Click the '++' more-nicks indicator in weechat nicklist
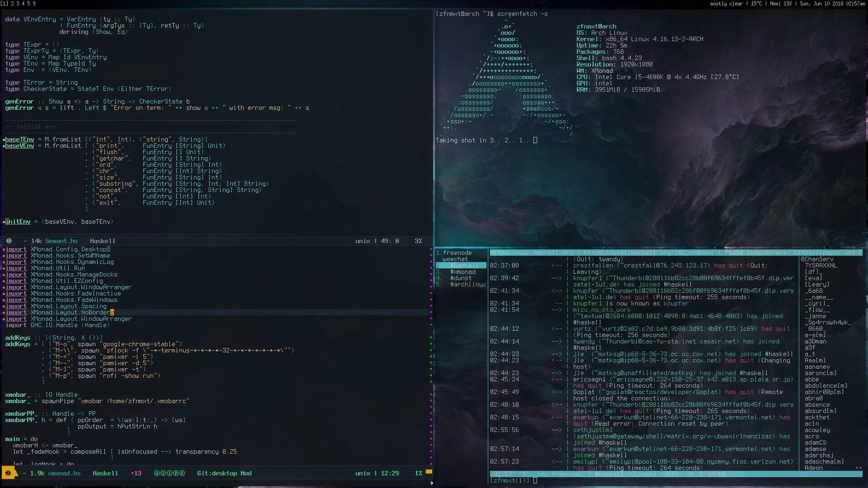Screen dimensions: 868x488 [x=859, y=468]
